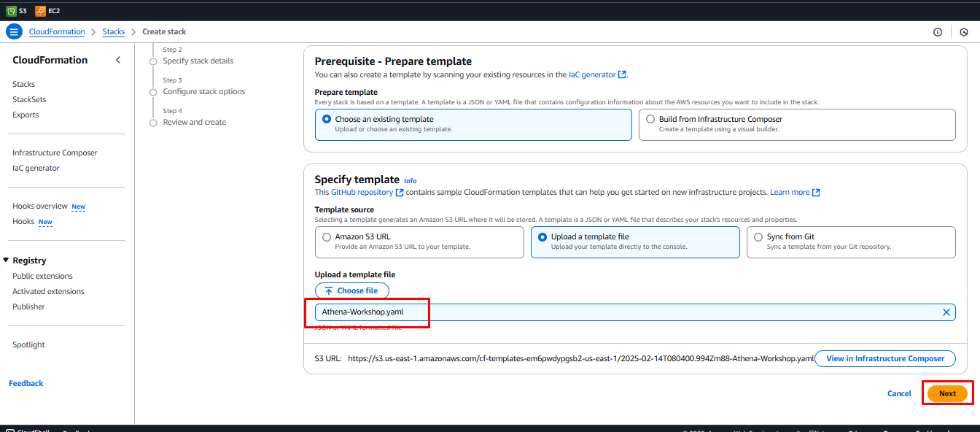
Task: Click the Stacks breadcrumb link
Action: [113, 32]
